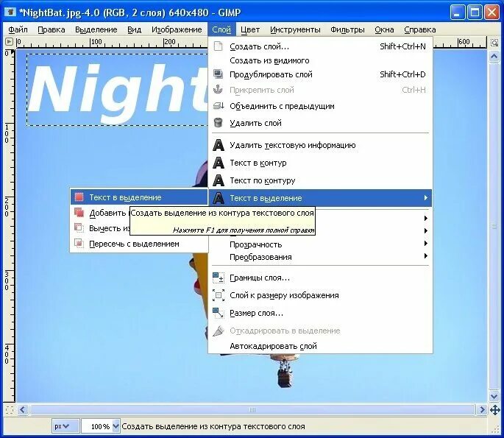Open the px units dropdown
The width and height of the screenshot is (504, 438).
[65, 426]
